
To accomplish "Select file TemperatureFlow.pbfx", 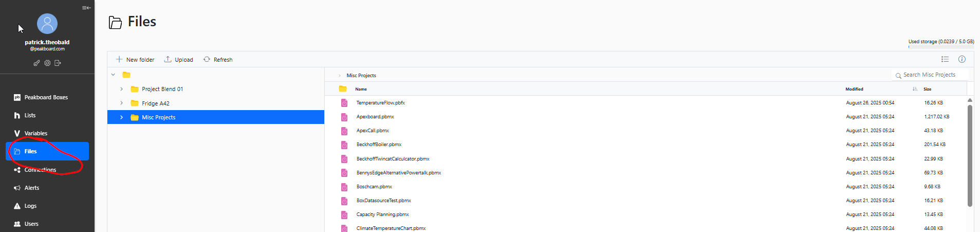I will (381, 103).
